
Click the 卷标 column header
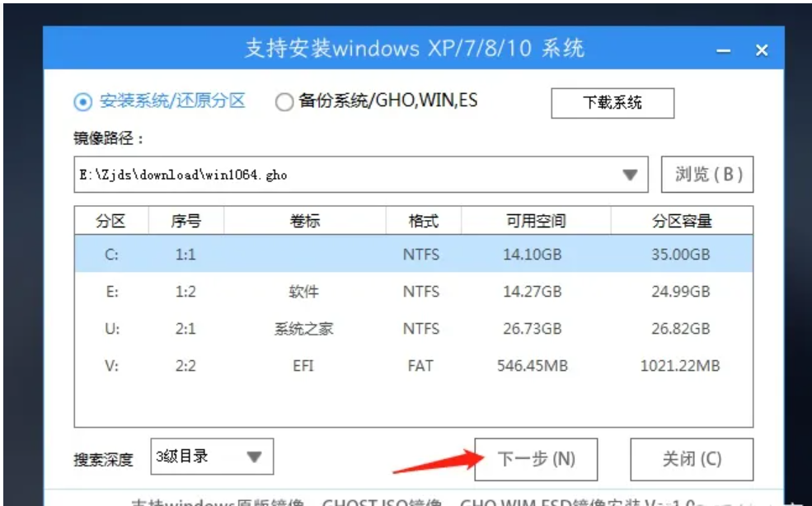click(x=304, y=221)
